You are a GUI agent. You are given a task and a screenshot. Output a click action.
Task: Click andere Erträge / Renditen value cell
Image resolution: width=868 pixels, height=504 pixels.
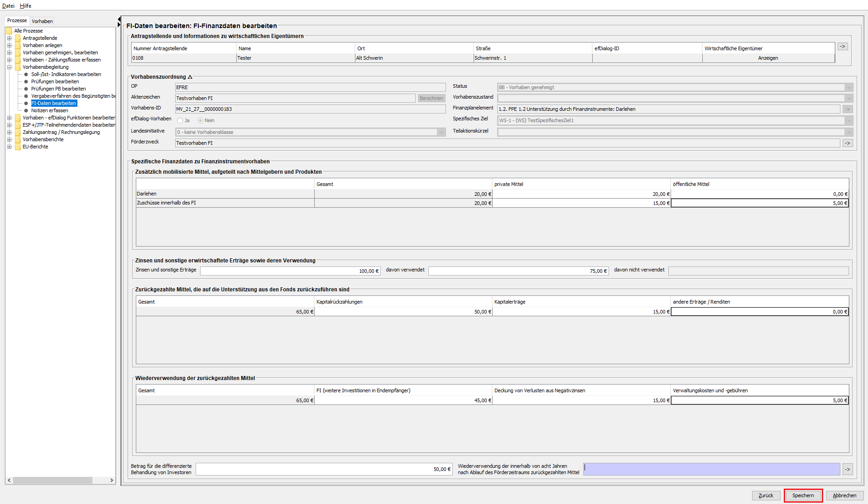pyautogui.click(x=760, y=312)
